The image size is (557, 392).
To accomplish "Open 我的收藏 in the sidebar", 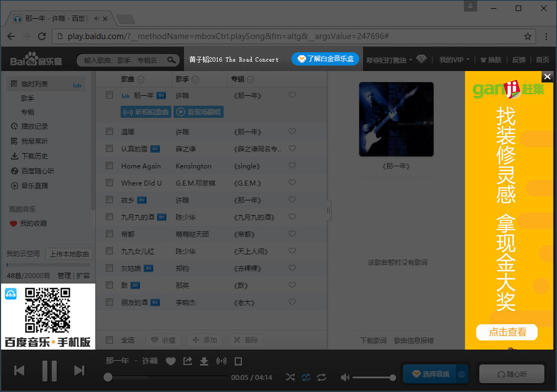I will click(29, 224).
